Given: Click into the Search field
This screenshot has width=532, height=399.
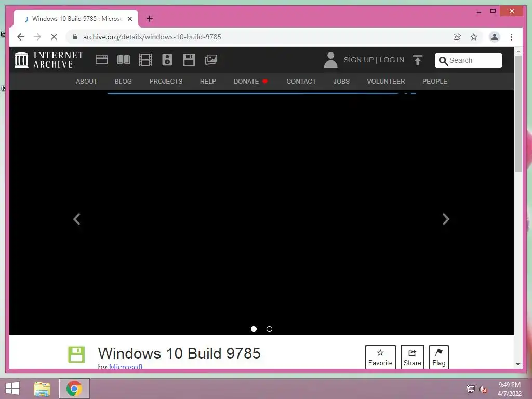Looking at the screenshot, I should 469,60.
